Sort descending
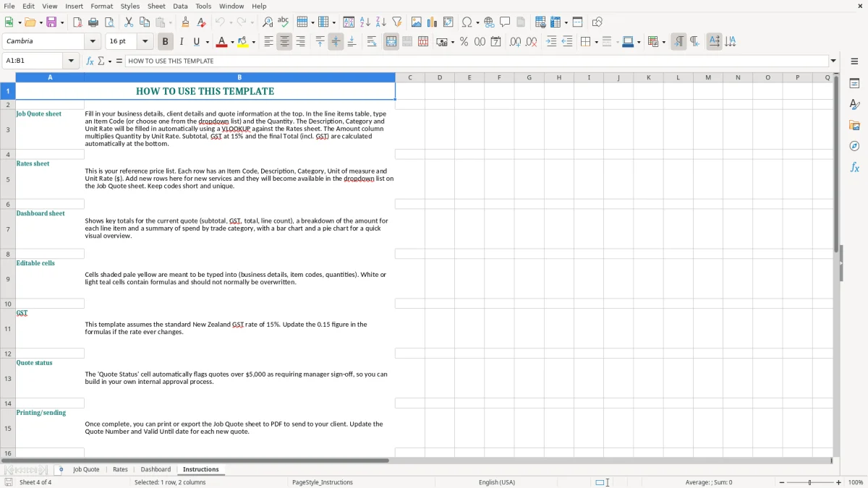The width and height of the screenshot is (868, 488). tap(381, 22)
